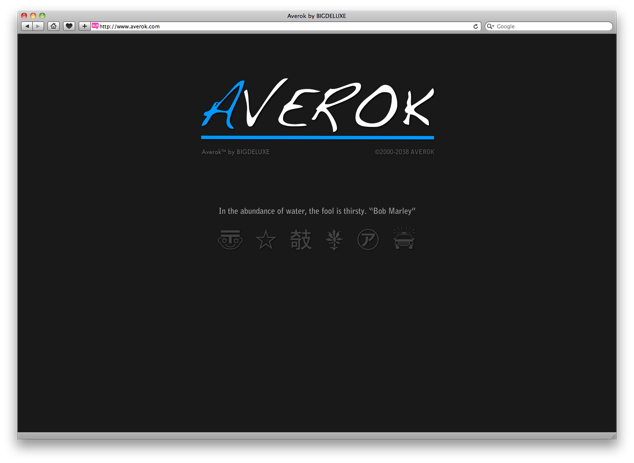
Task: Go back with the browser back arrow
Action: pos(26,26)
